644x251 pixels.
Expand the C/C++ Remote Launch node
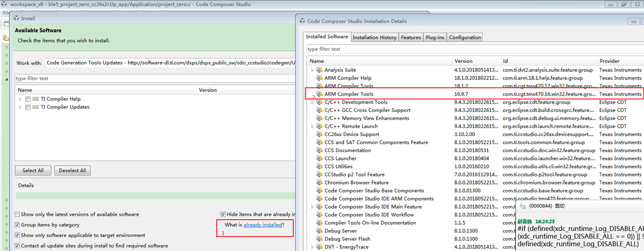click(313, 127)
